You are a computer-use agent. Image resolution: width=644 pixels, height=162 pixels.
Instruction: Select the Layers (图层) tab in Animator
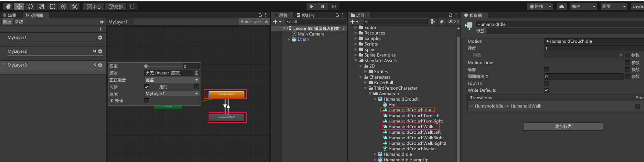point(7,22)
